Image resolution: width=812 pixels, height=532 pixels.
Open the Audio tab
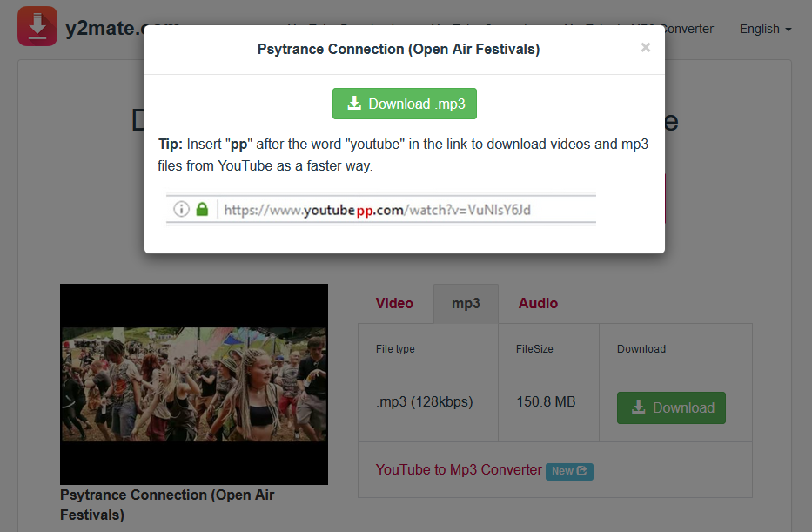pyautogui.click(x=538, y=303)
